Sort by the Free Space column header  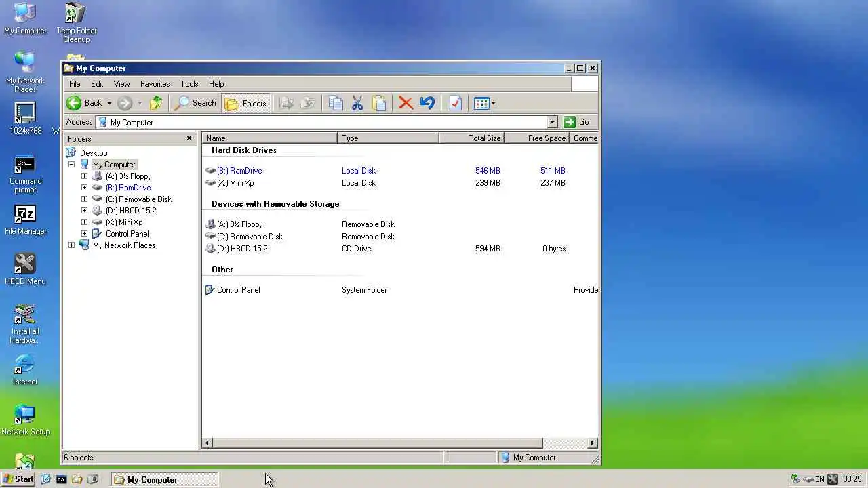[x=536, y=138]
